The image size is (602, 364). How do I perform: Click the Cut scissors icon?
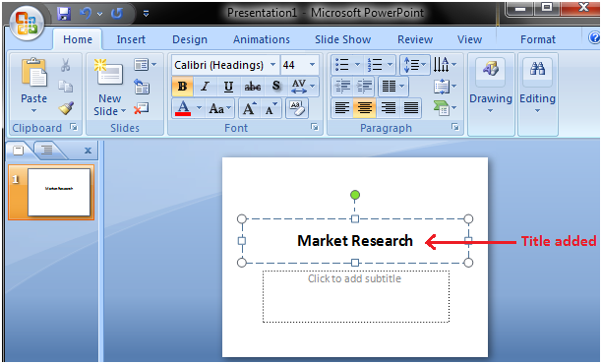click(x=65, y=65)
